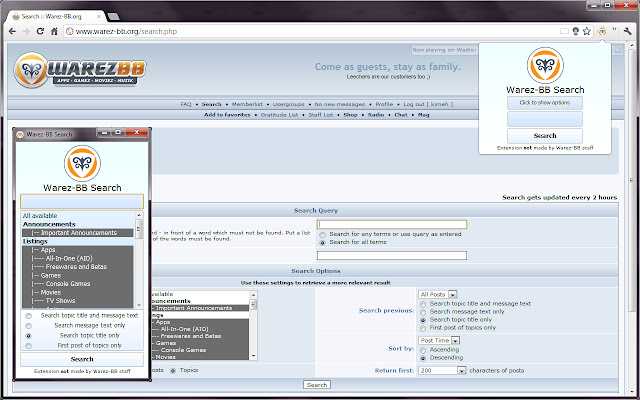
Task: Close the Search :: Warez-BB.org tab
Action: click(98, 17)
